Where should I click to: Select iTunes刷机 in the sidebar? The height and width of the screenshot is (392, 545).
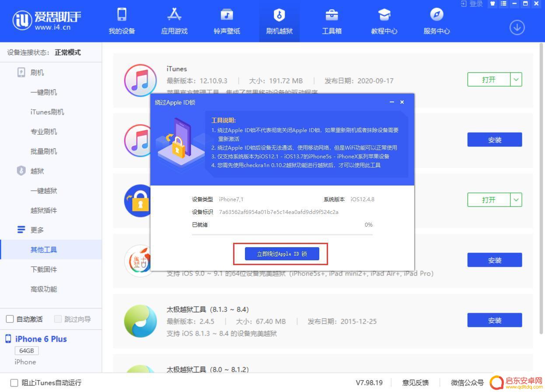coord(47,112)
